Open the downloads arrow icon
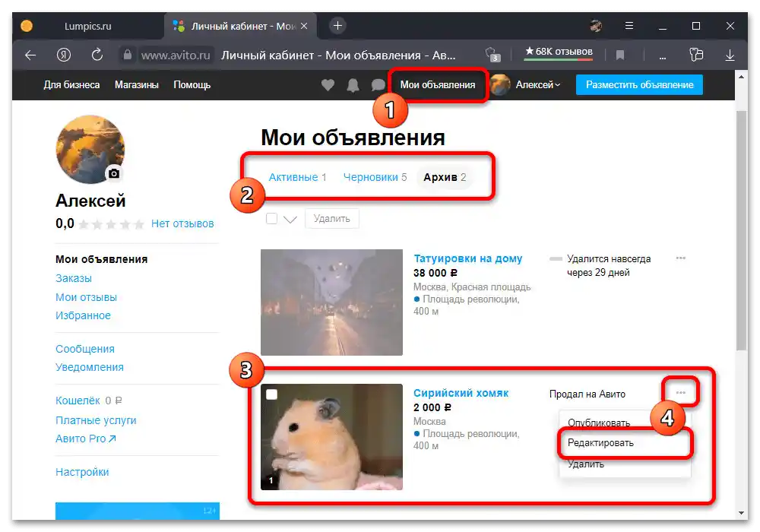 [x=730, y=55]
